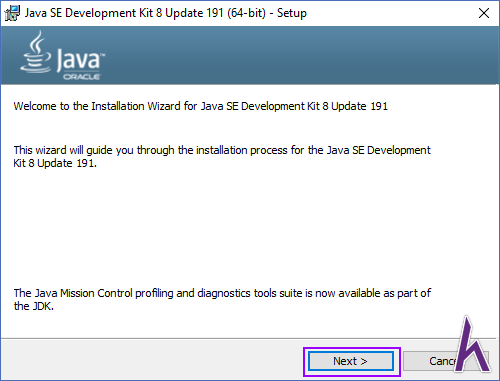The width and height of the screenshot is (500, 381).
Task: Click the purple highlight border around Next
Action: point(352,349)
